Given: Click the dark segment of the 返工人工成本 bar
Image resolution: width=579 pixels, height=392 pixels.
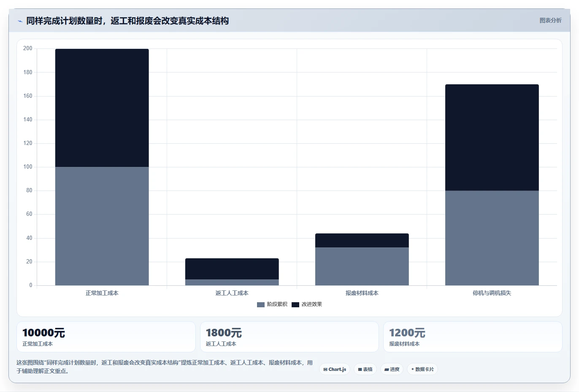Looking at the screenshot, I should [232, 269].
